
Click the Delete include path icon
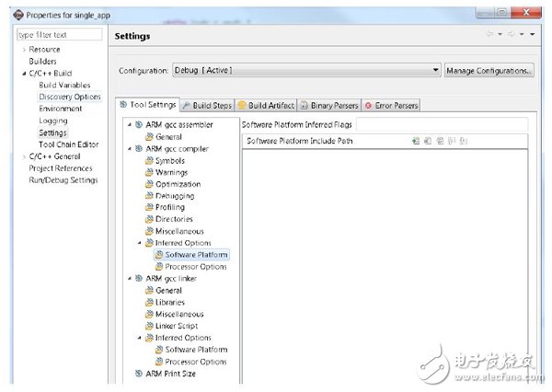[429, 141]
